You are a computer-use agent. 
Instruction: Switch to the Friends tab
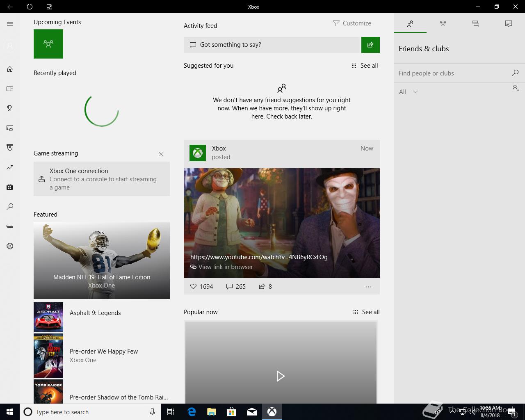click(410, 24)
